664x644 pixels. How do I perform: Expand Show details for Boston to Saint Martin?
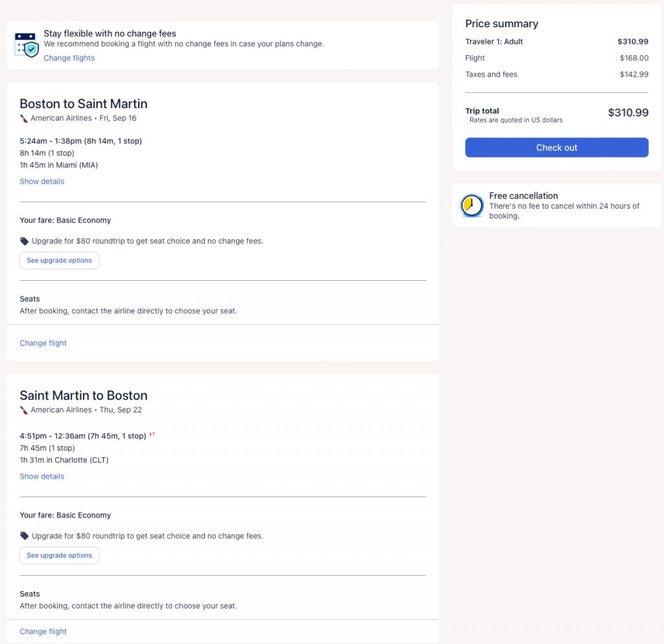click(42, 182)
